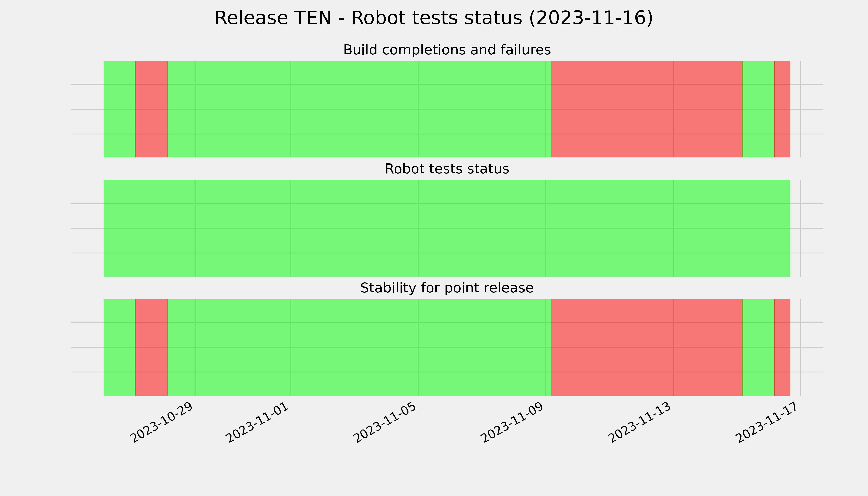
Task: Click the main chart title text
Action: (434, 18)
